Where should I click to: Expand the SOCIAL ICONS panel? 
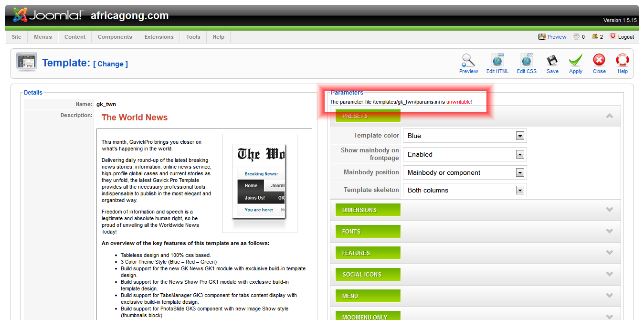[475, 275]
